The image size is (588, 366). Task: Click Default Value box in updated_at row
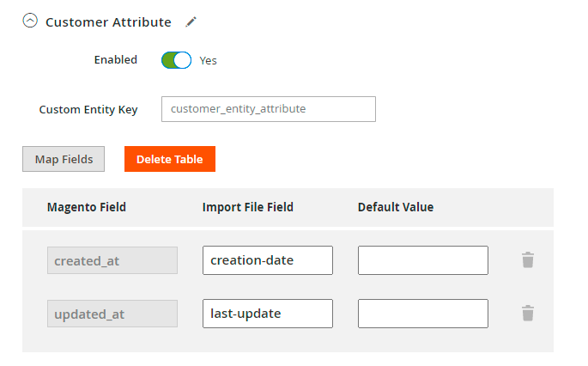[423, 314]
